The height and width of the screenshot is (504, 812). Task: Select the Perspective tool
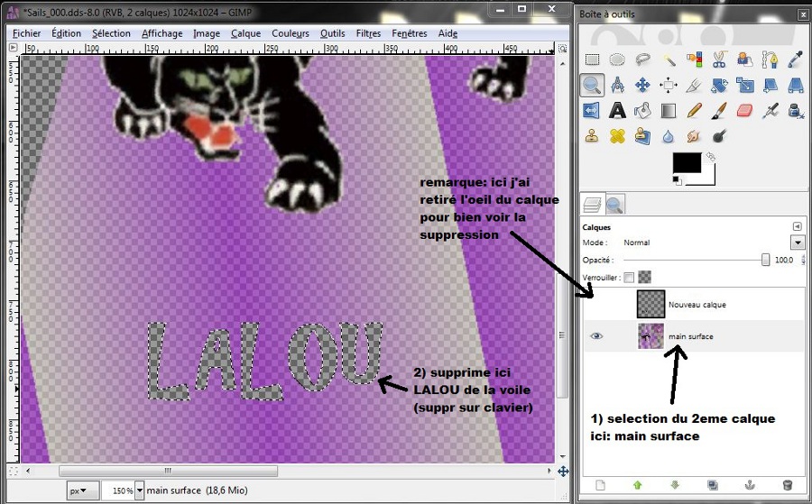click(796, 85)
